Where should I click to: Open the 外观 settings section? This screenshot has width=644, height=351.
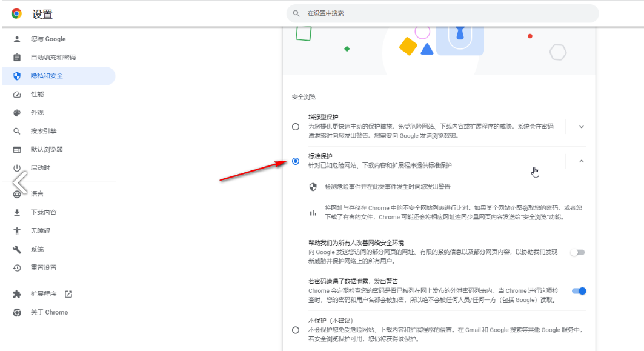click(x=59, y=113)
